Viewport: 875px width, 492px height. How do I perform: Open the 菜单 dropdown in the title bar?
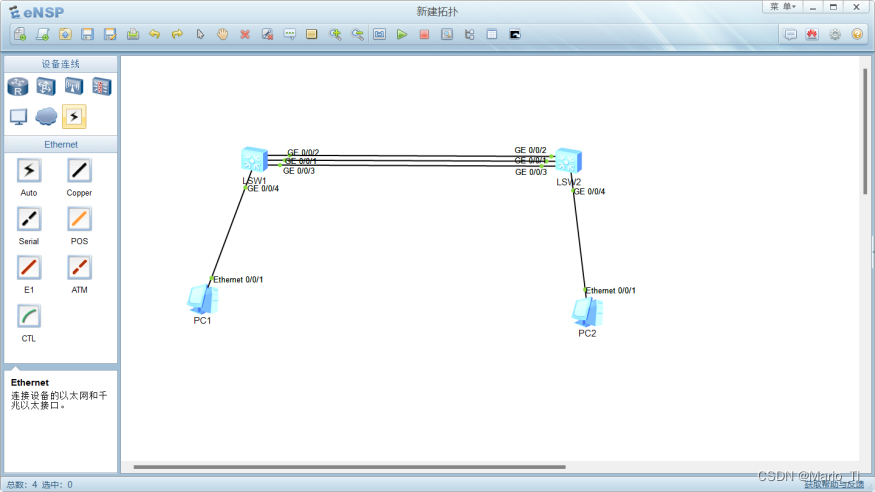click(x=783, y=7)
